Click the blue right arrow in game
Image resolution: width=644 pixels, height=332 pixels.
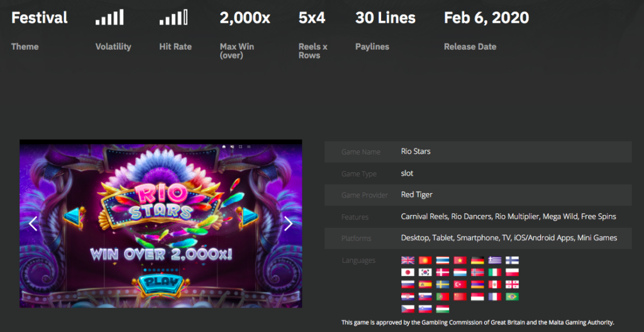tap(247, 218)
